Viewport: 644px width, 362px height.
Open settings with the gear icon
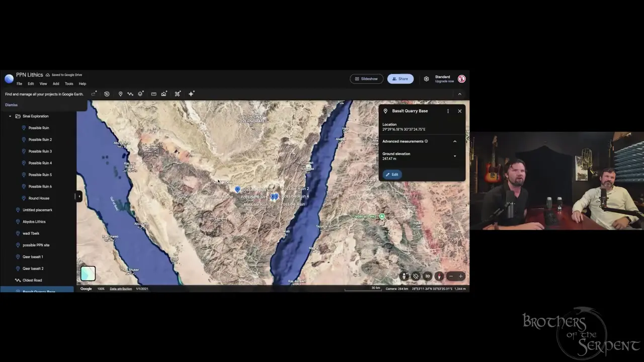point(426,79)
